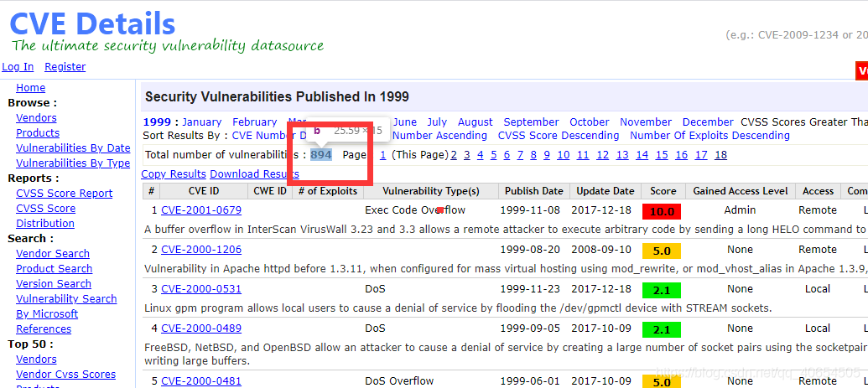Open CVE-2000-0531 entry
The width and height of the screenshot is (868, 388).
pyautogui.click(x=201, y=289)
